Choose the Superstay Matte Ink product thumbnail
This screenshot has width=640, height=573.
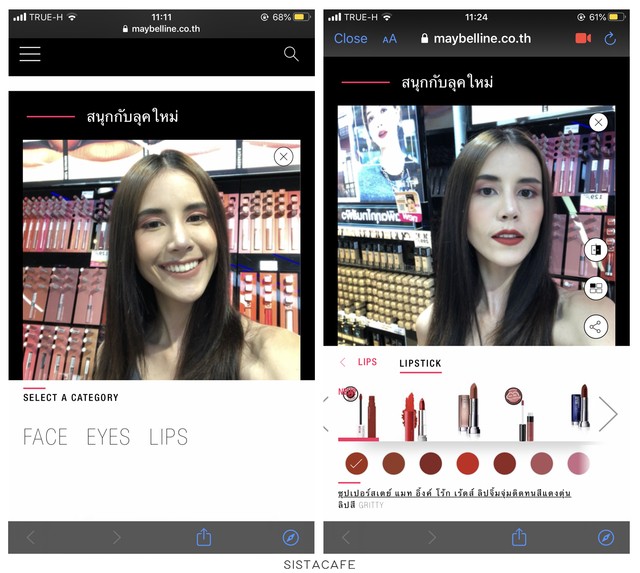point(359,413)
